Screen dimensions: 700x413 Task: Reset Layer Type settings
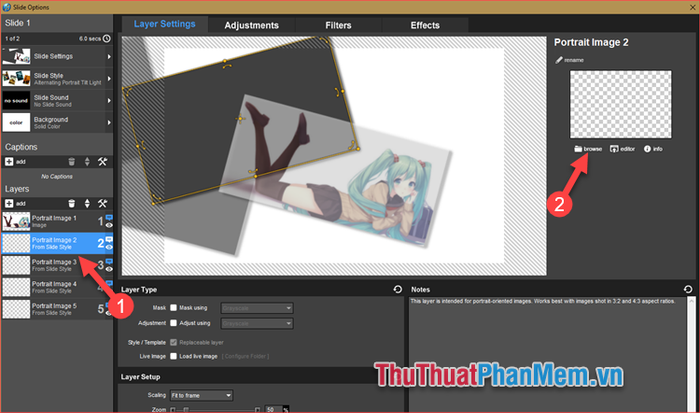(398, 289)
